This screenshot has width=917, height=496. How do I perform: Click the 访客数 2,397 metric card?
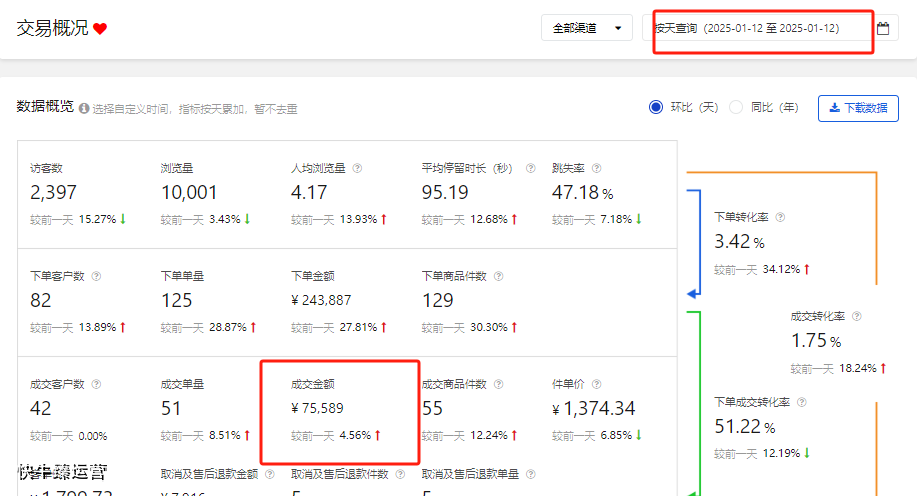point(82,193)
